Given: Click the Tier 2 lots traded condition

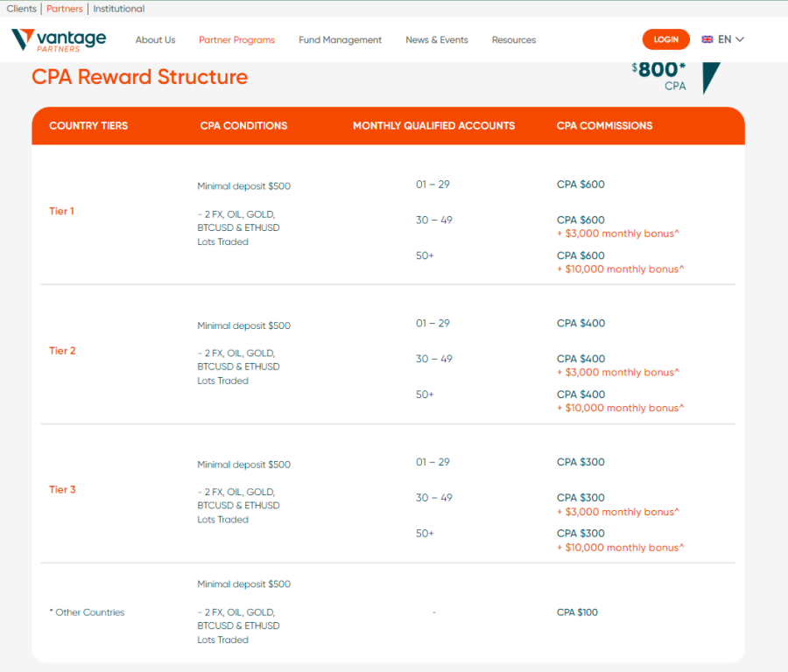Looking at the screenshot, I should pyautogui.click(x=238, y=367).
